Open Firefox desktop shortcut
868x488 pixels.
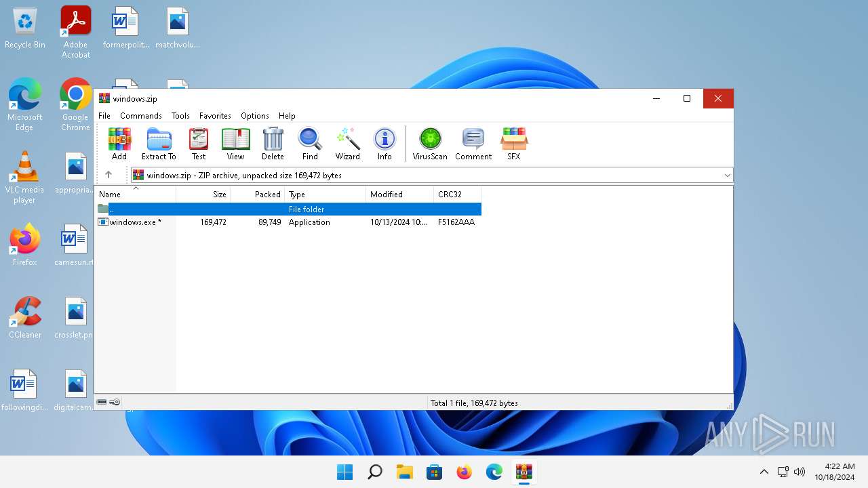[25, 245]
